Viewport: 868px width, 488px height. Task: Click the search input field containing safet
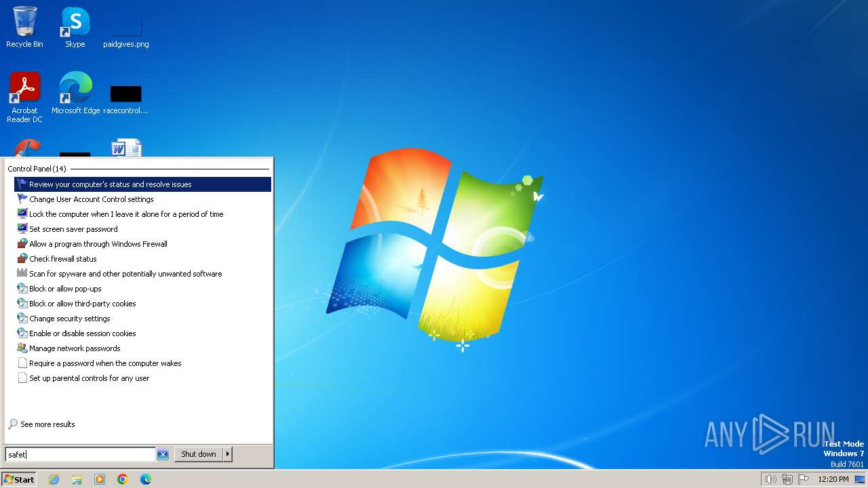(x=81, y=455)
